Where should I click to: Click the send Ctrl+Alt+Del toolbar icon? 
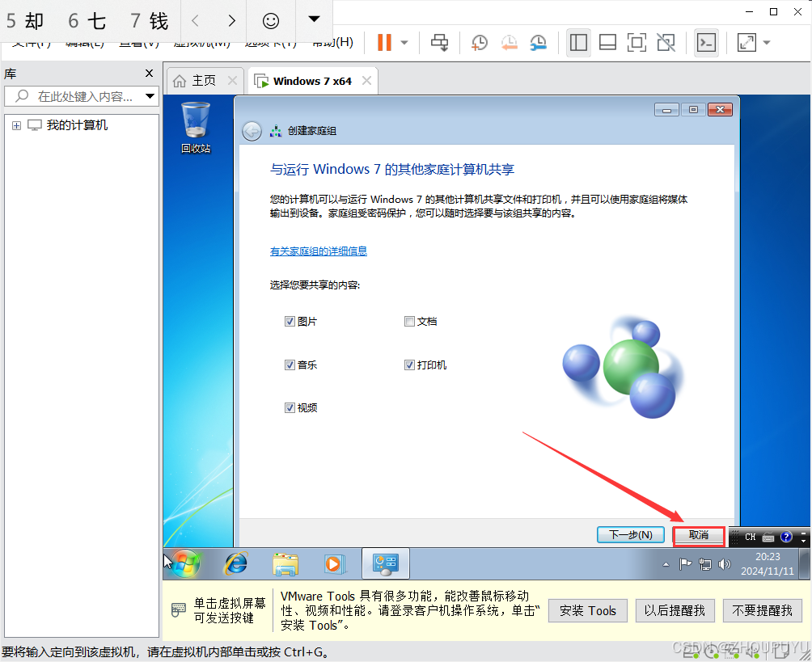point(440,43)
